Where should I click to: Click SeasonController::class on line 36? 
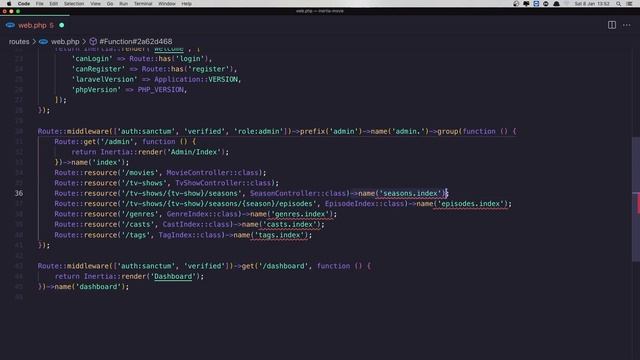tap(298, 193)
